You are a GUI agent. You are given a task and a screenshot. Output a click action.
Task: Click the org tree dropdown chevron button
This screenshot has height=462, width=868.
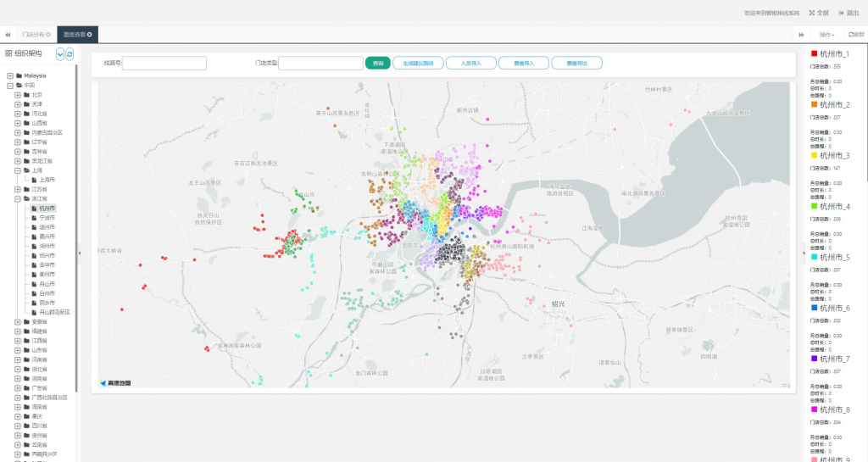point(60,54)
